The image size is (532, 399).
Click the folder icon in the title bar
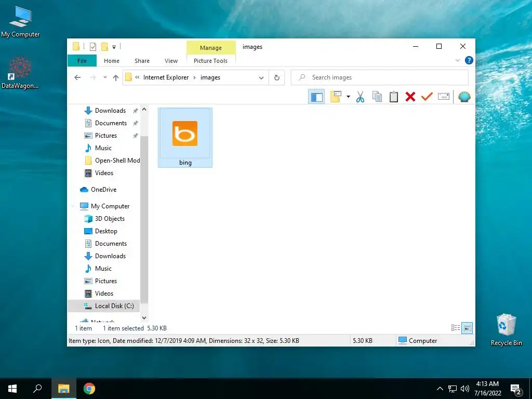point(76,46)
